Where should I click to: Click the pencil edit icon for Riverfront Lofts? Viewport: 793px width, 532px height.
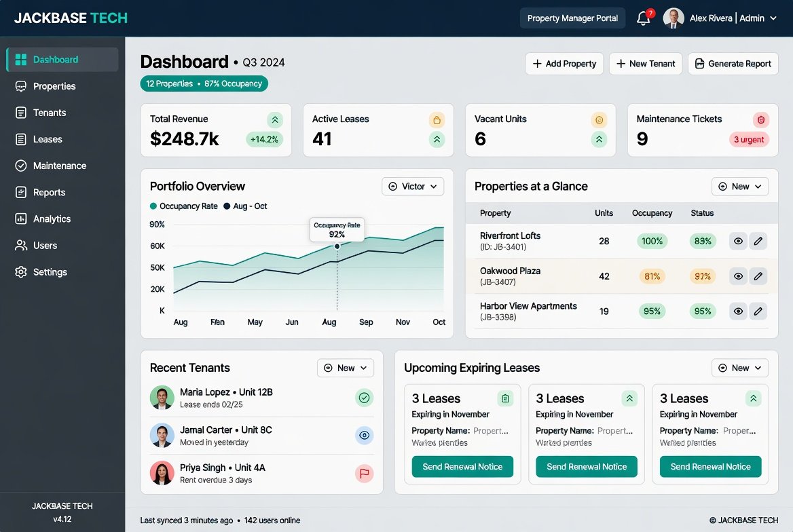758,241
